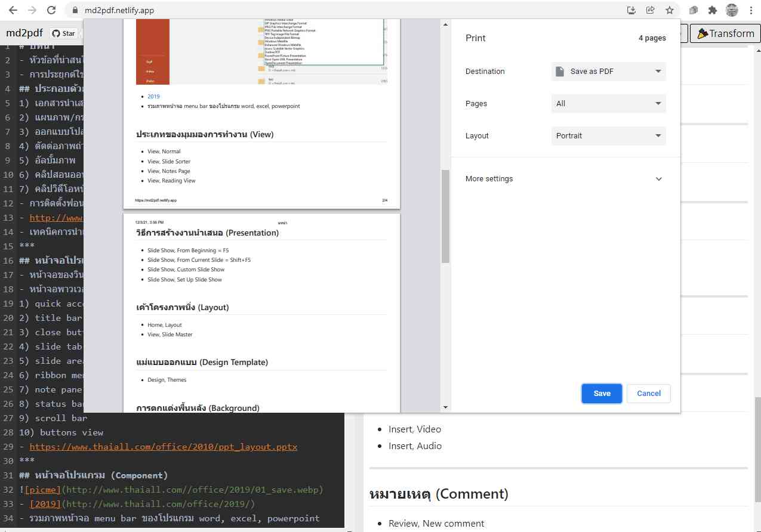Click the Save button
Image resolution: width=761 pixels, height=532 pixels.
click(x=602, y=394)
